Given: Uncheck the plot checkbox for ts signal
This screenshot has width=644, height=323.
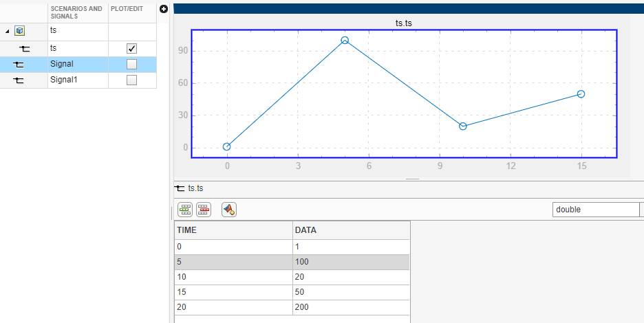Looking at the screenshot, I should 131,49.
